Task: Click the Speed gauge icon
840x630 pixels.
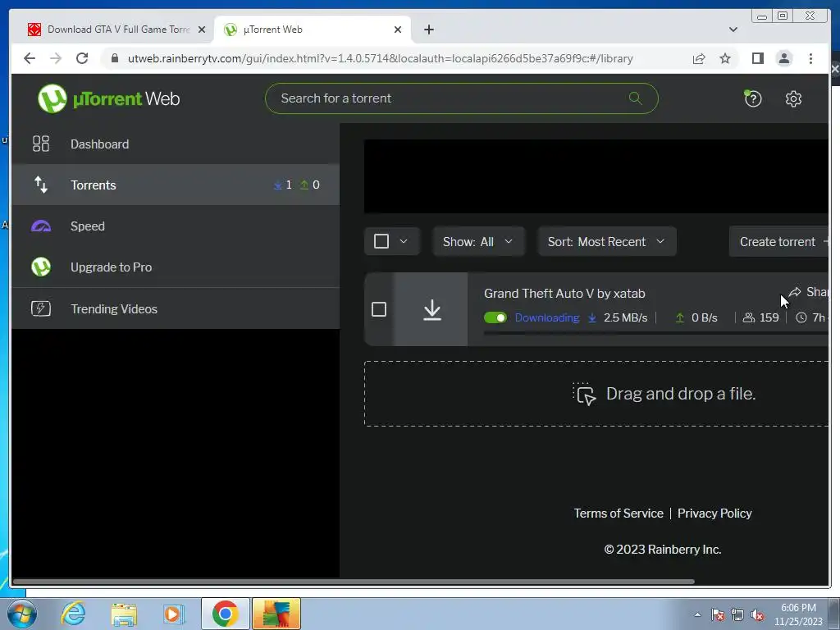Action: click(x=41, y=226)
